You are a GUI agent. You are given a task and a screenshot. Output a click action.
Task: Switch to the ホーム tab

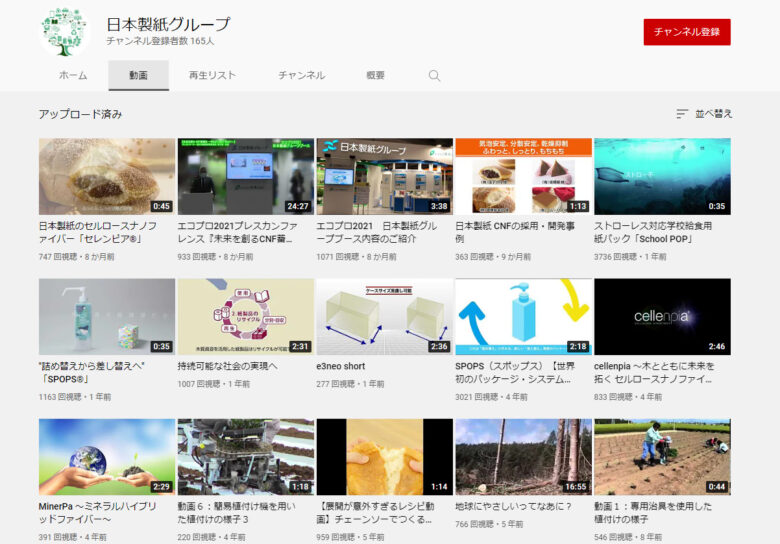point(73,75)
